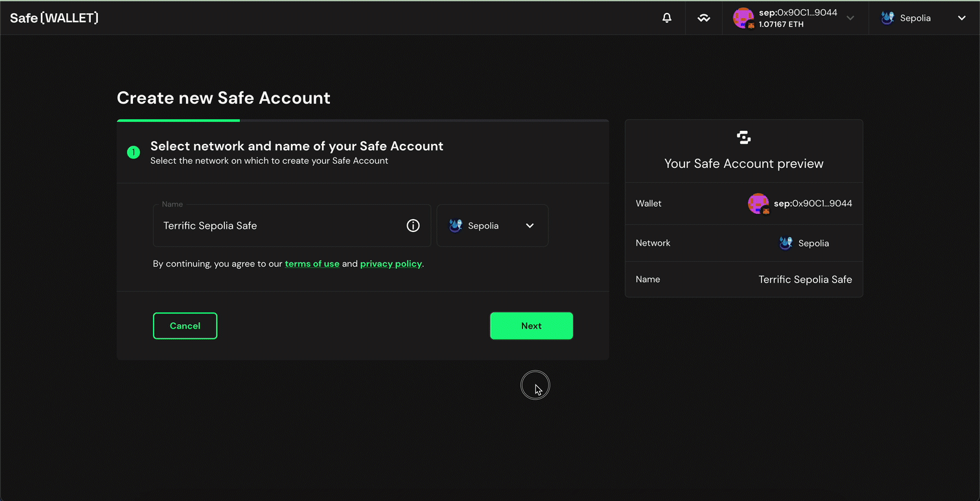Open the notifications bell

[667, 18]
